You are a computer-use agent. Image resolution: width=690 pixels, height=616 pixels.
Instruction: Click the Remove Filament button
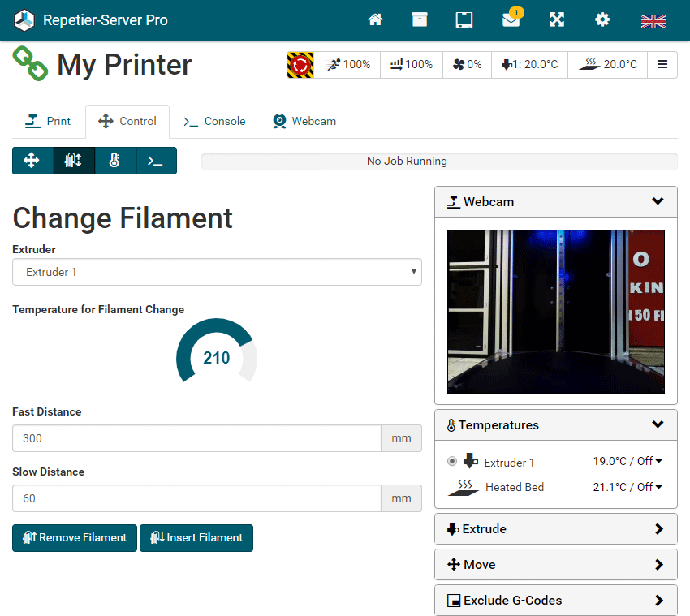(x=75, y=537)
